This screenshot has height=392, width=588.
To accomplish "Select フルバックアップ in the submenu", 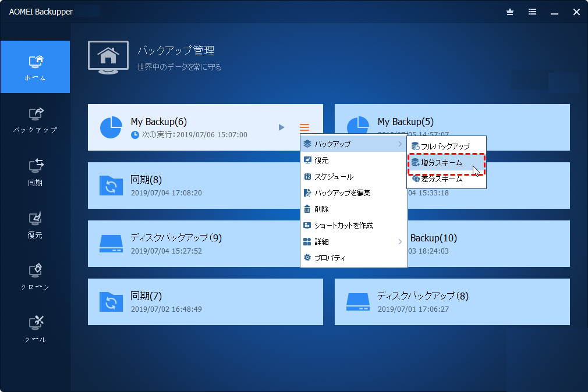I will tap(447, 146).
